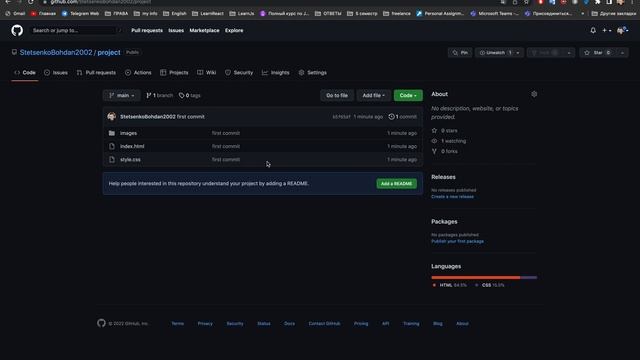Image resolution: width=640 pixels, height=360 pixels.
Task: Click Go to file button
Action: [x=337, y=96]
